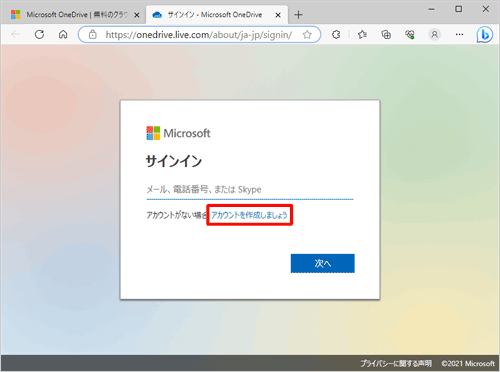The image size is (500, 372).
Task: Click the ©2021 Microsoft footer text
Action: click(468, 363)
